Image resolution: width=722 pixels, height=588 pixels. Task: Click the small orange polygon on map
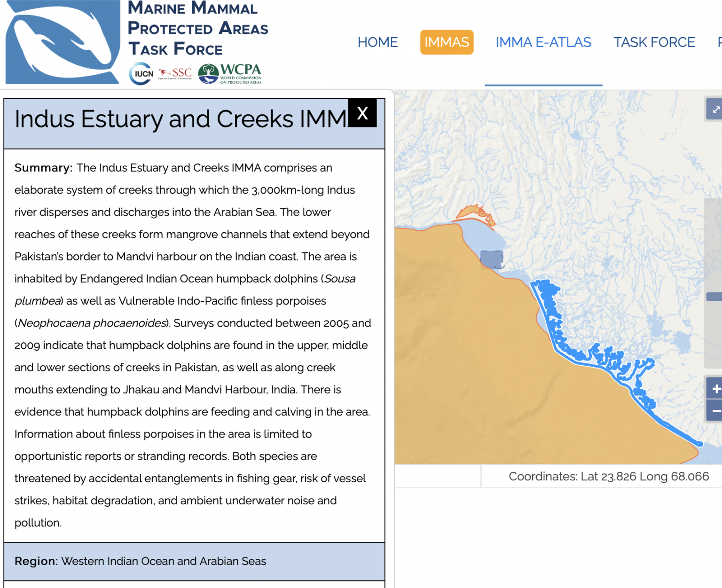pyautogui.click(x=473, y=213)
